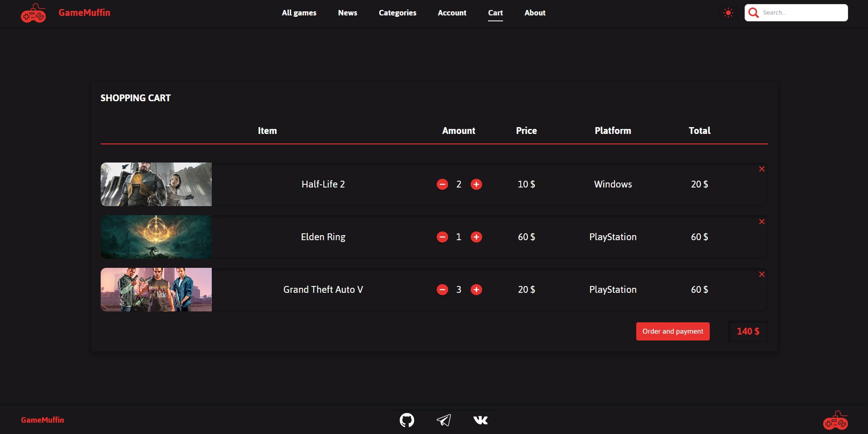Increase Elden Ring quantity
Screen dimensions: 868x434
point(476,237)
